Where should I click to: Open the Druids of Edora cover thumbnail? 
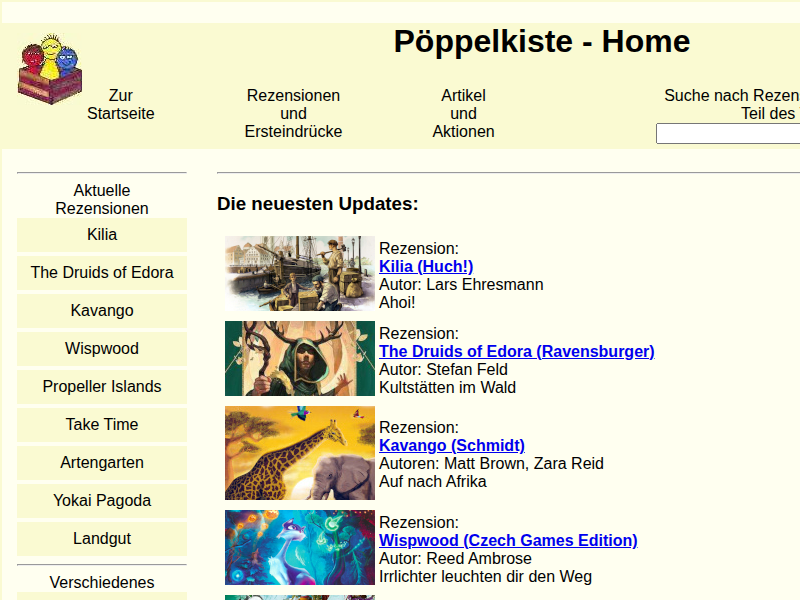tap(299, 358)
